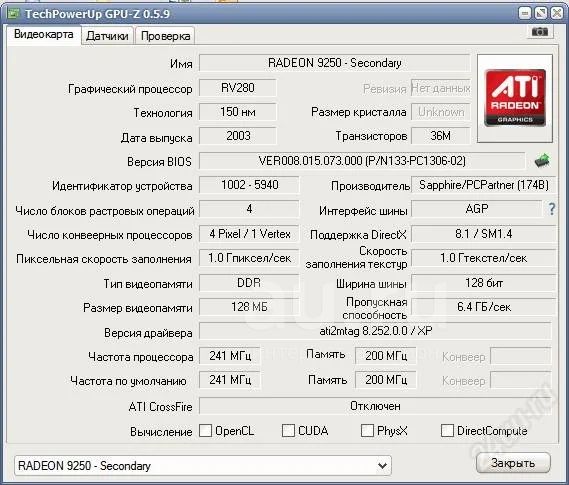Select the RV280 graphics processor field
This screenshot has height=485, width=569.
click(x=238, y=88)
